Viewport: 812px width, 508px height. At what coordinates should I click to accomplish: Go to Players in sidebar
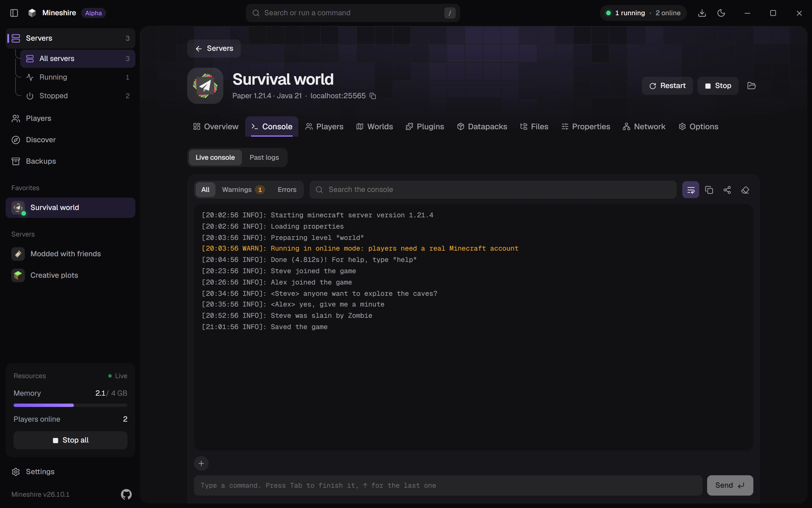(70, 118)
